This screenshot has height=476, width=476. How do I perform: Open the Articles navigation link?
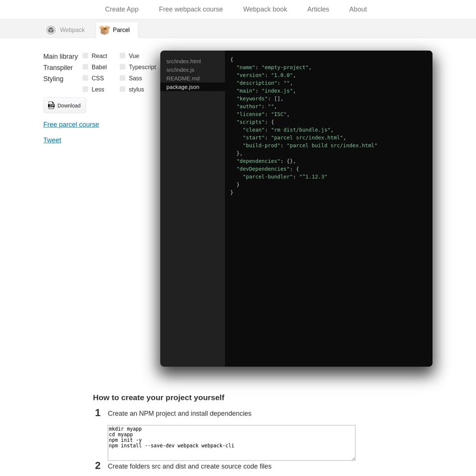tap(318, 9)
